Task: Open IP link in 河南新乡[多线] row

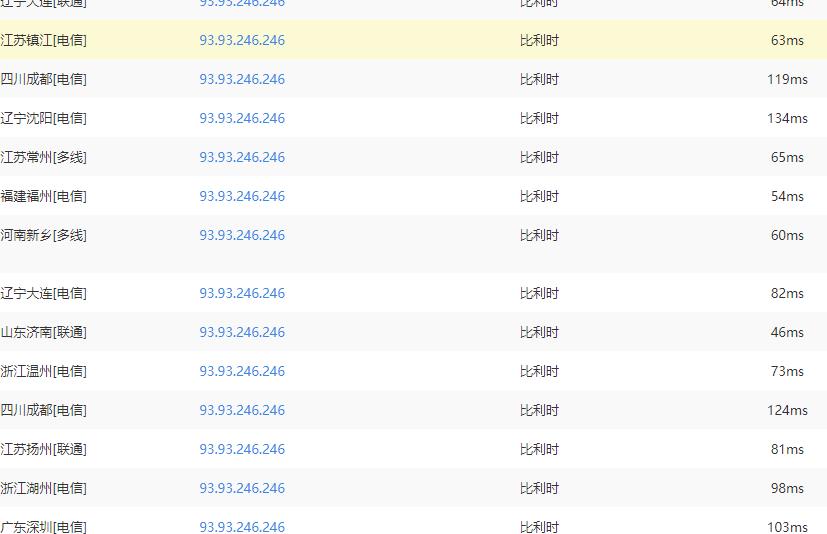Action: click(x=242, y=235)
